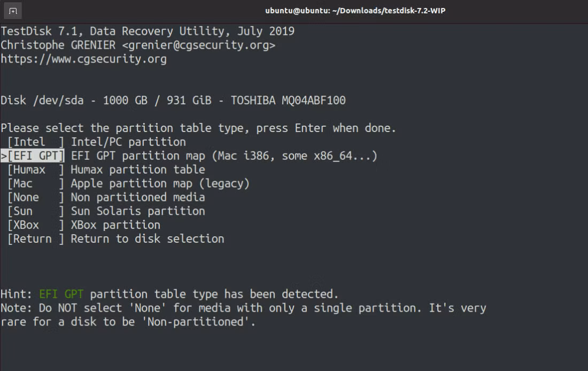
Task: Click the terminal window title text
Action: 355,11
